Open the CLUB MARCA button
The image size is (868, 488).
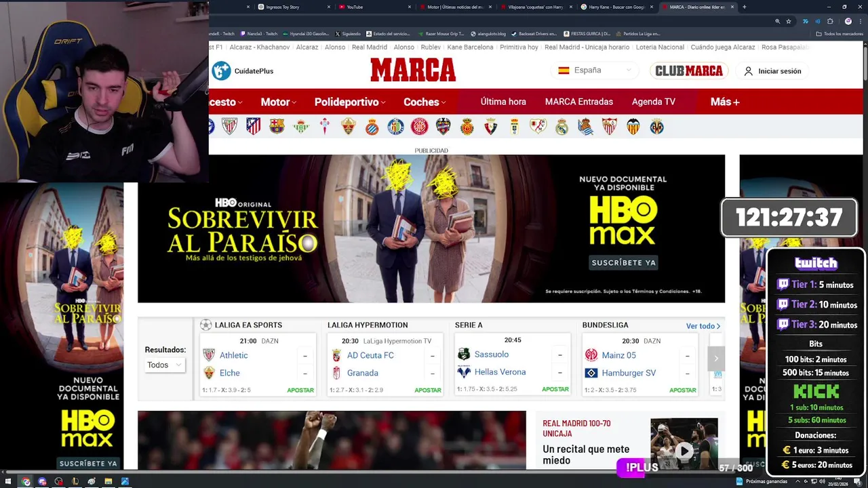tap(689, 70)
